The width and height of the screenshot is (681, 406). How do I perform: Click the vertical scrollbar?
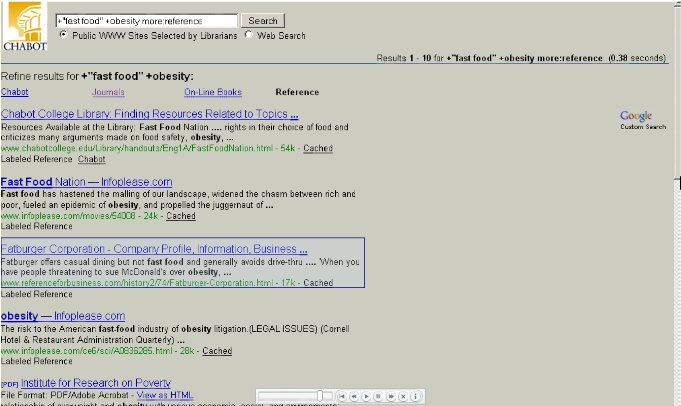pos(678,203)
